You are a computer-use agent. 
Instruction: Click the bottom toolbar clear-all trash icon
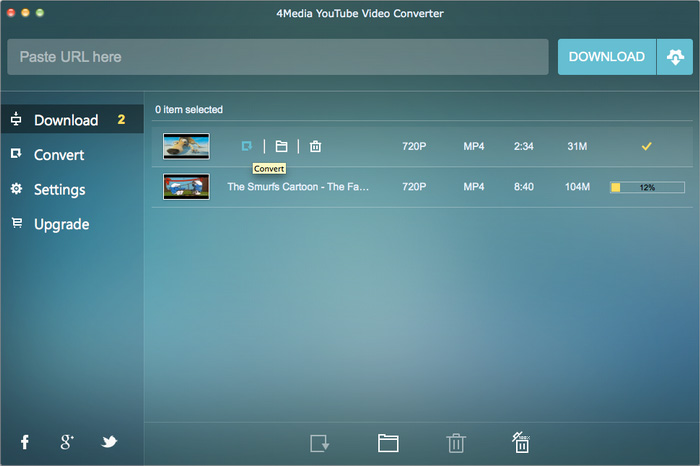[520, 442]
